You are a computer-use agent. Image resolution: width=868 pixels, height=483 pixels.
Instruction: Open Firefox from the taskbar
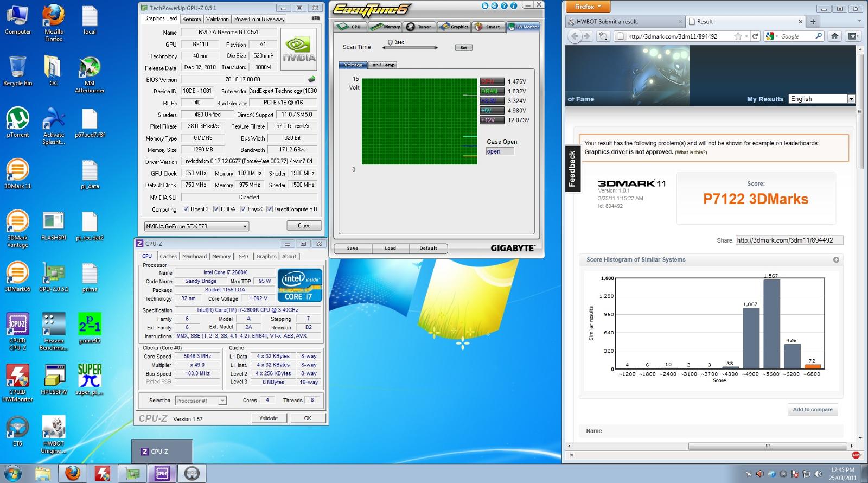[73, 473]
